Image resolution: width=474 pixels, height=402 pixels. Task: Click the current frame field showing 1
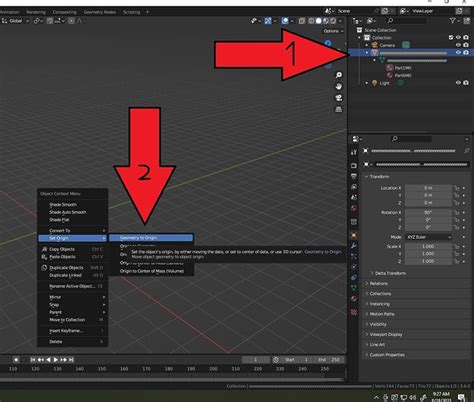pos(256,360)
